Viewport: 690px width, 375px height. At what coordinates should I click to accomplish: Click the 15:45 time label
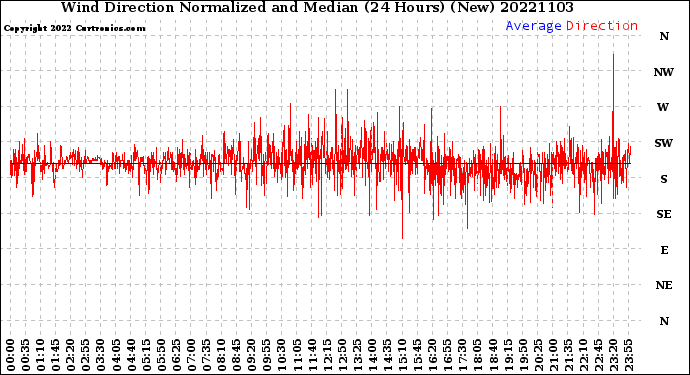(418, 355)
